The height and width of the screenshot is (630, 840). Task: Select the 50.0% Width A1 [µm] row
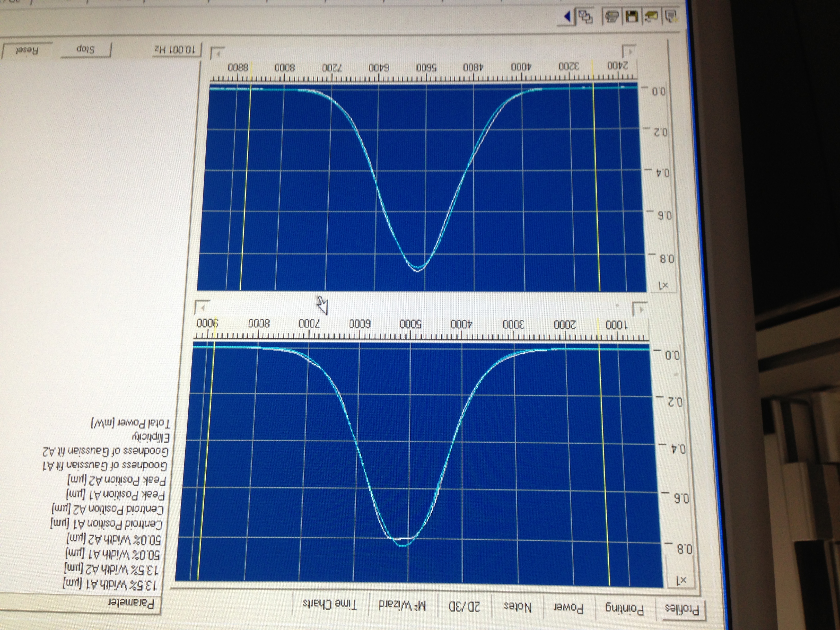pyautogui.click(x=113, y=554)
